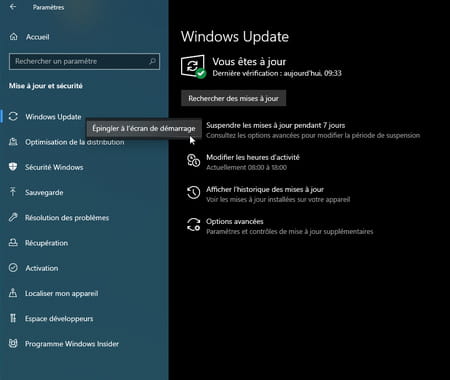
Task: Click the Paramètres window title
Action: tap(48, 7)
